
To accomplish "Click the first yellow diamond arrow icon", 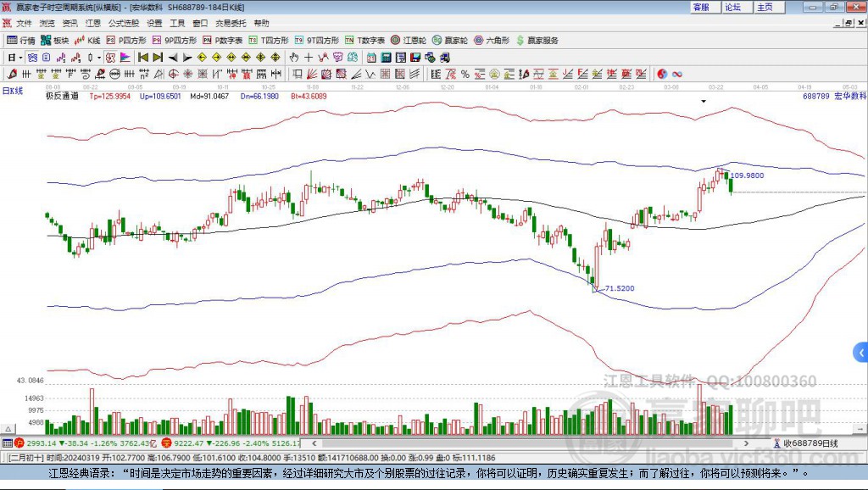I will (202, 58).
